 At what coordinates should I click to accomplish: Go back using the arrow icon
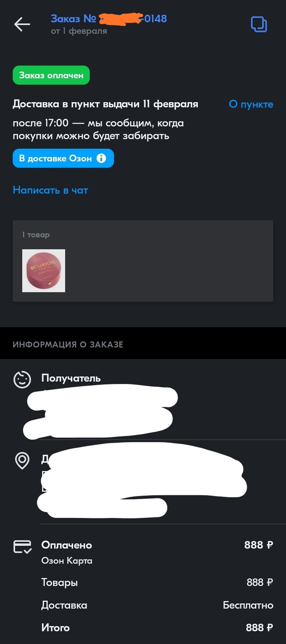tap(22, 25)
